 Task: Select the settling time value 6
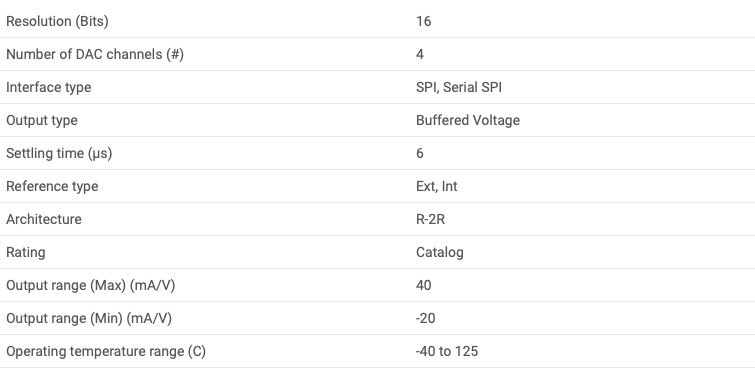420,153
